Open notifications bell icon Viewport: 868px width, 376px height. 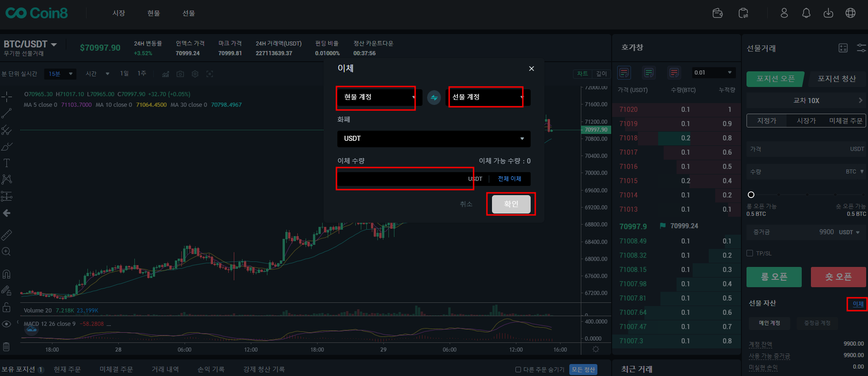(x=806, y=13)
